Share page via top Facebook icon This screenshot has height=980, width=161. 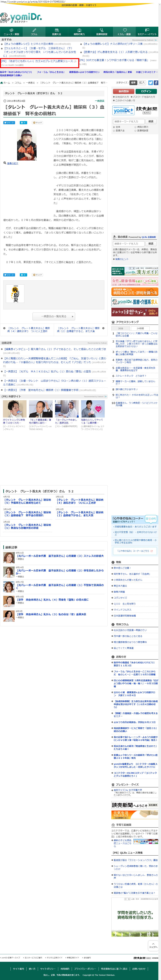click(156, 83)
